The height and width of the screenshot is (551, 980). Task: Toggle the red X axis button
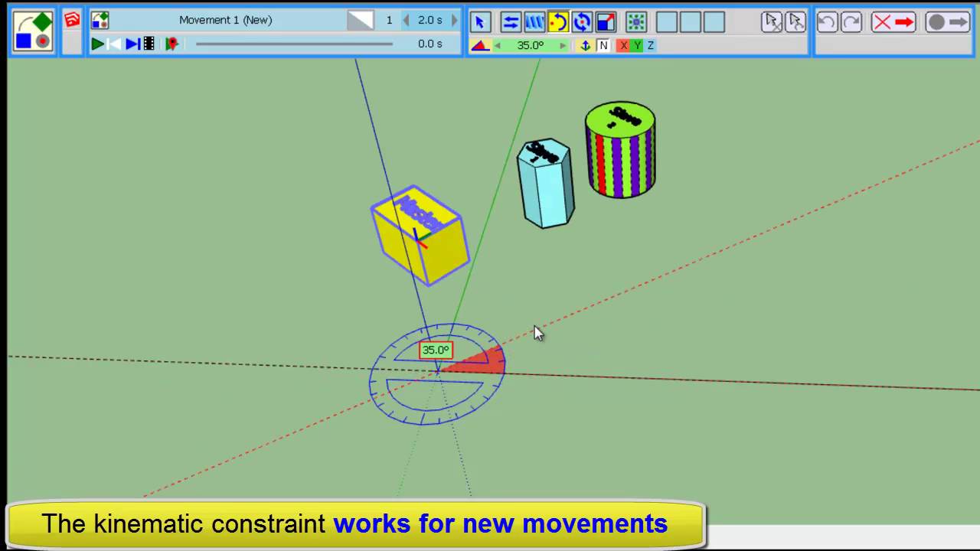tap(624, 46)
